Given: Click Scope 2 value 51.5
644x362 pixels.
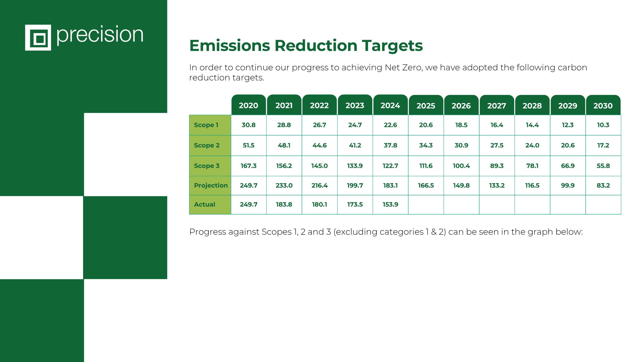Looking at the screenshot, I should click(x=249, y=145).
